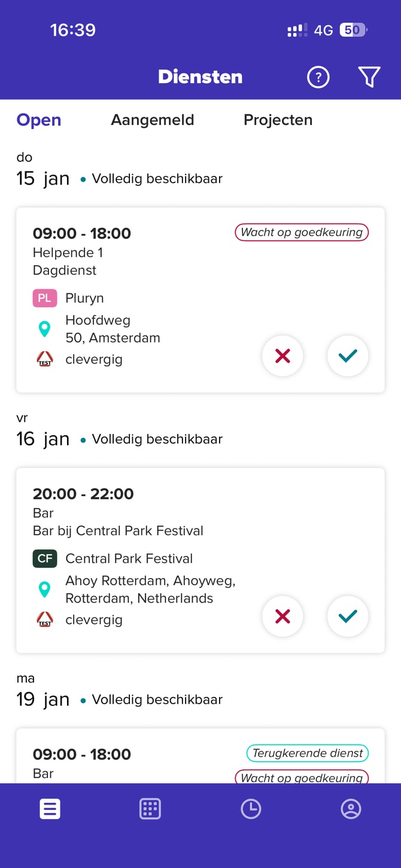
Task: Open the clock icon in bottom navigation
Action: (251, 809)
